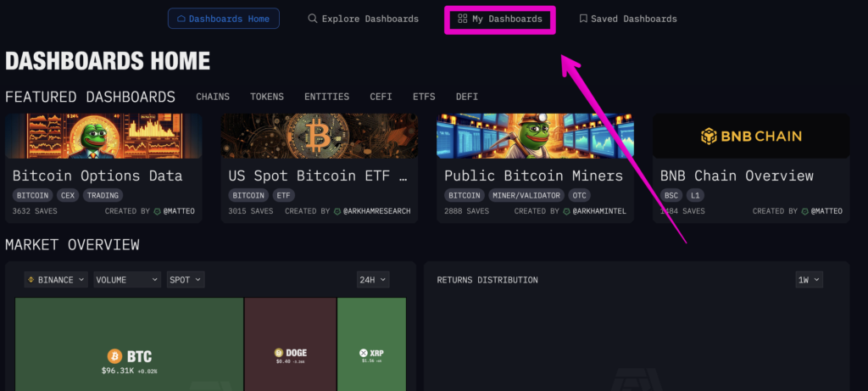Click the Saved Dashboards bookmark icon
Image resolution: width=868 pixels, height=391 pixels.
(x=583, y=19)
